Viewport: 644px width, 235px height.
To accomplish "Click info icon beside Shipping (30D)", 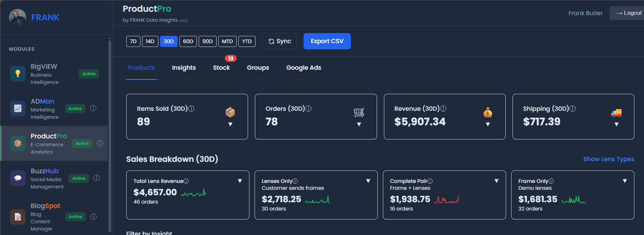I will click(573, 109).
